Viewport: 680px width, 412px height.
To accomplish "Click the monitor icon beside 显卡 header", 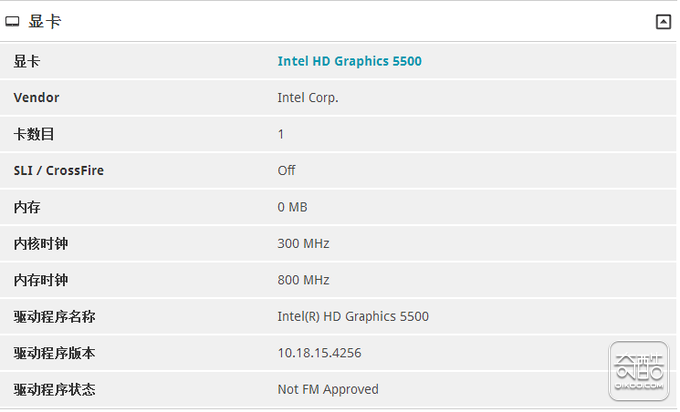I will (x=12, y=21).
